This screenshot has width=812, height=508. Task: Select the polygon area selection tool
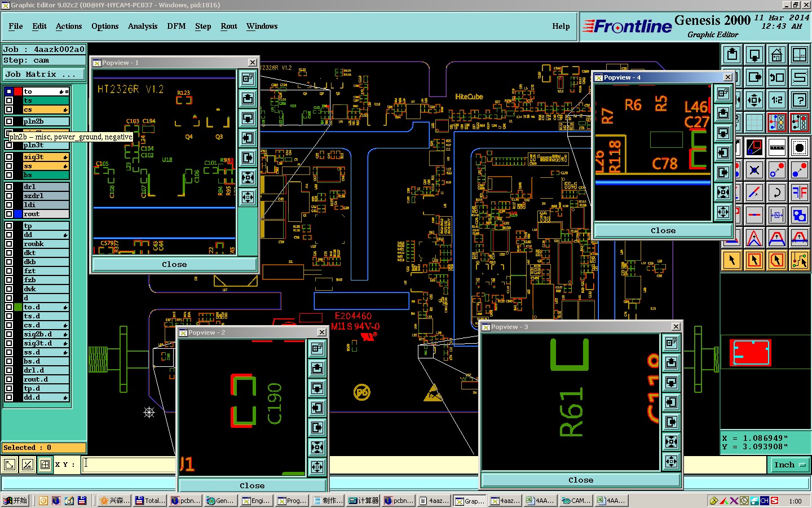pos(777,260)
